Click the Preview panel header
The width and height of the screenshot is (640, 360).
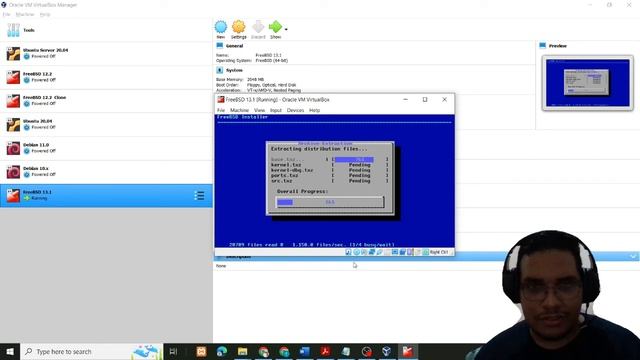(558, 46)
